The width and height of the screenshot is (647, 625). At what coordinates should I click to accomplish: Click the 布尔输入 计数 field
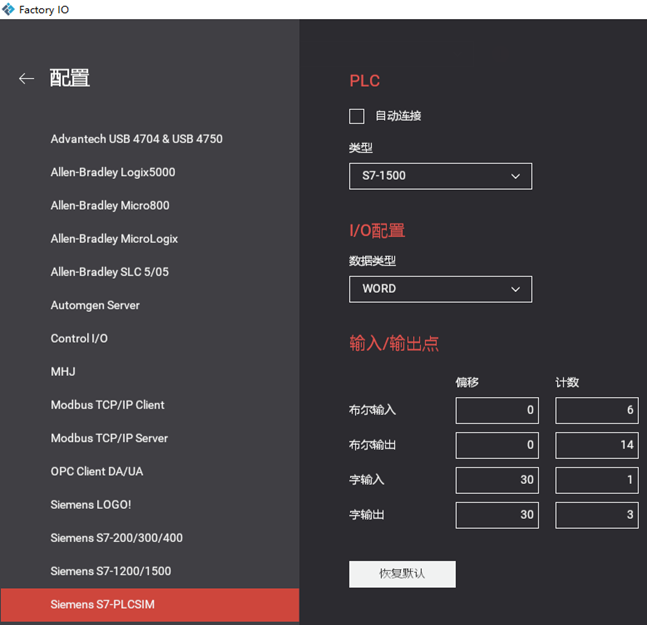tap(597, 410)
